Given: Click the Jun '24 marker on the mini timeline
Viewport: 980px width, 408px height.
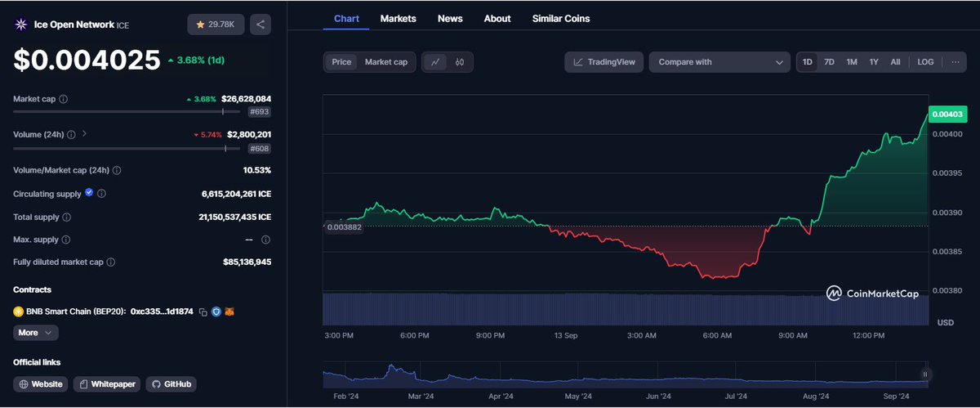Looking at the screenshot, I should pos(658,397).
